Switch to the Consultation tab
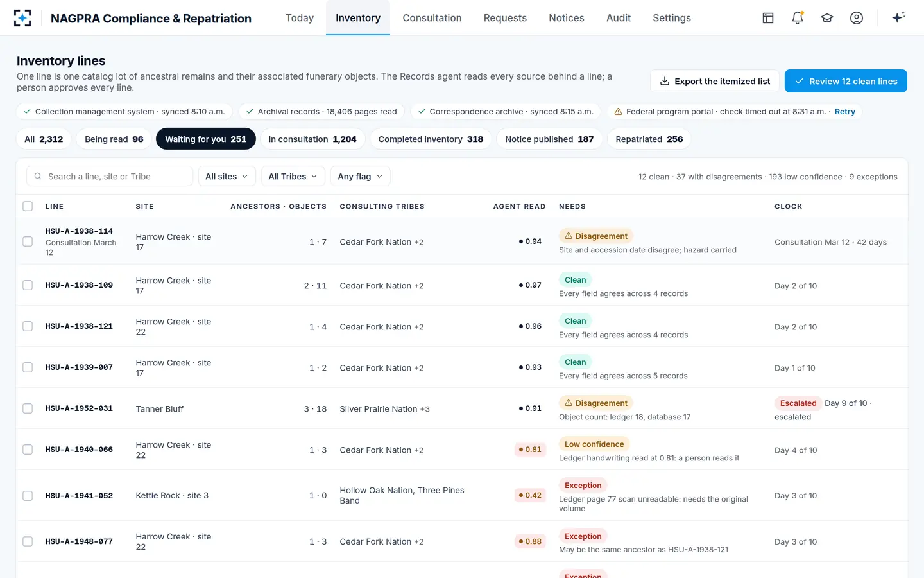This screenshot has height=578, width=924. point(432,18)
